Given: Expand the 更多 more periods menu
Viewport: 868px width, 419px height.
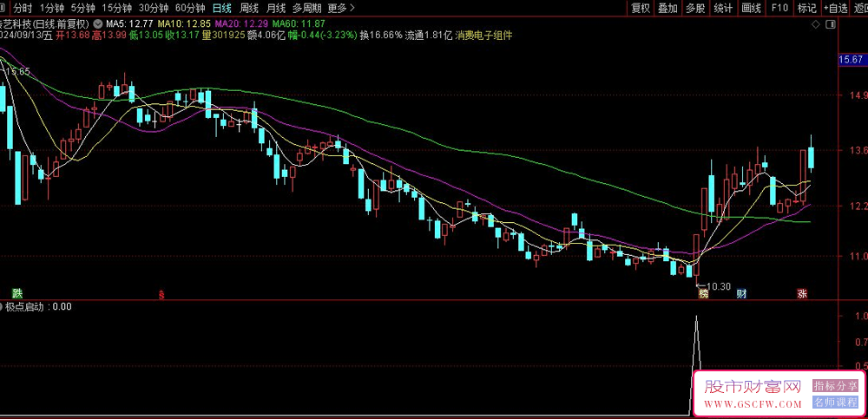Looking at the screenshot, I should coord(341,8).
